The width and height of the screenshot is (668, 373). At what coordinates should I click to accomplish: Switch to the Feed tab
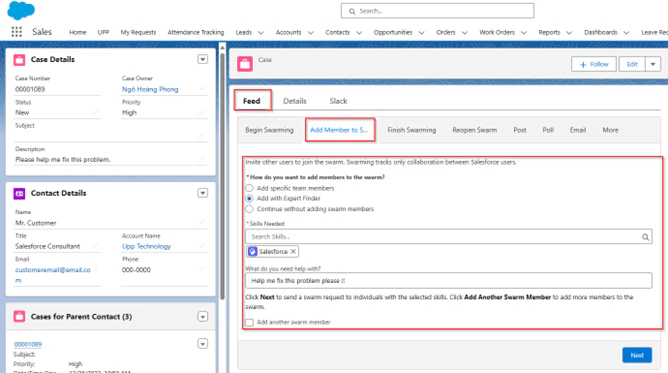252,101
